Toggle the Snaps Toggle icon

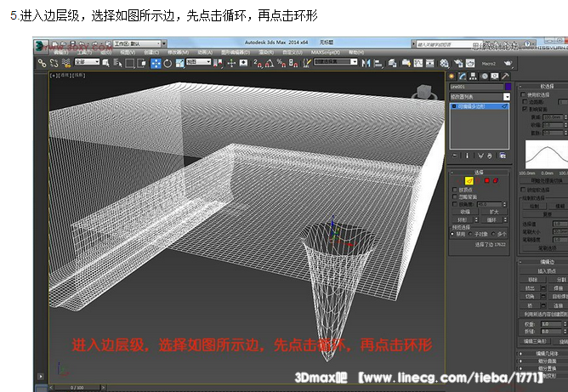point(257,64)
